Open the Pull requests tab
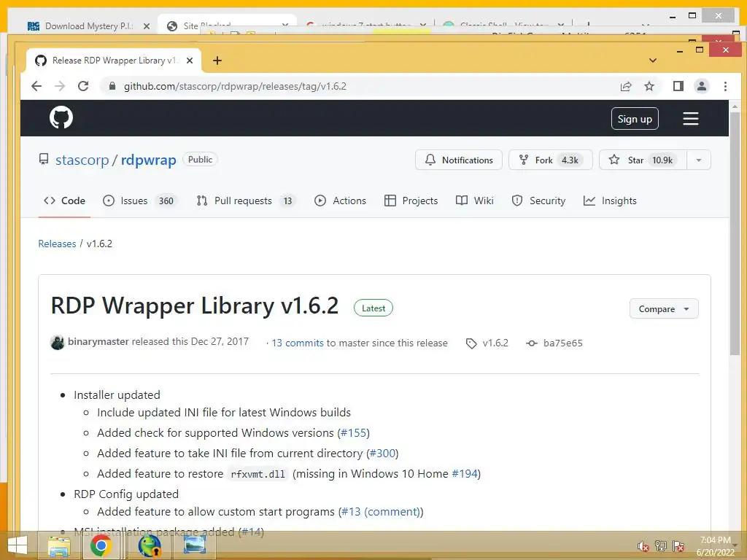The width and height of the screenshot is (747, 560). pos(246,201)
